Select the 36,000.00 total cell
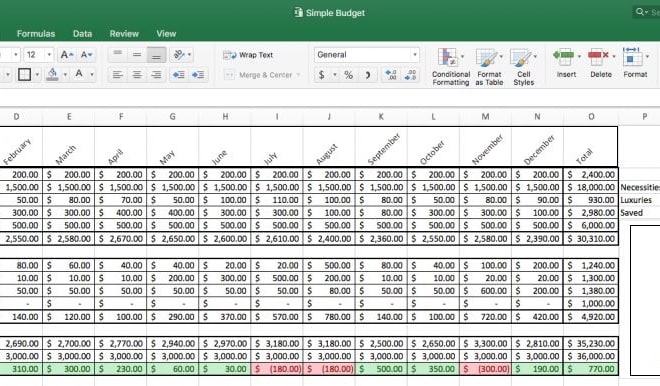 pos(591,356)
